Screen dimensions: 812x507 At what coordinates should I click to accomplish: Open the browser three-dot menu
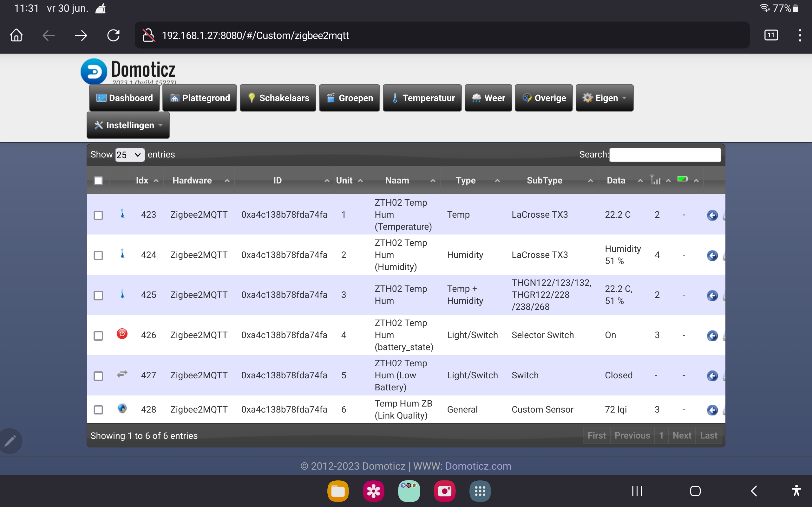coord(800,35)
